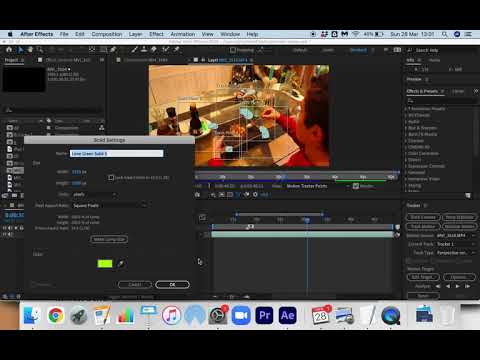Click Spotlight search in menu bar
The image size is (480, 360).
point(445,34)
